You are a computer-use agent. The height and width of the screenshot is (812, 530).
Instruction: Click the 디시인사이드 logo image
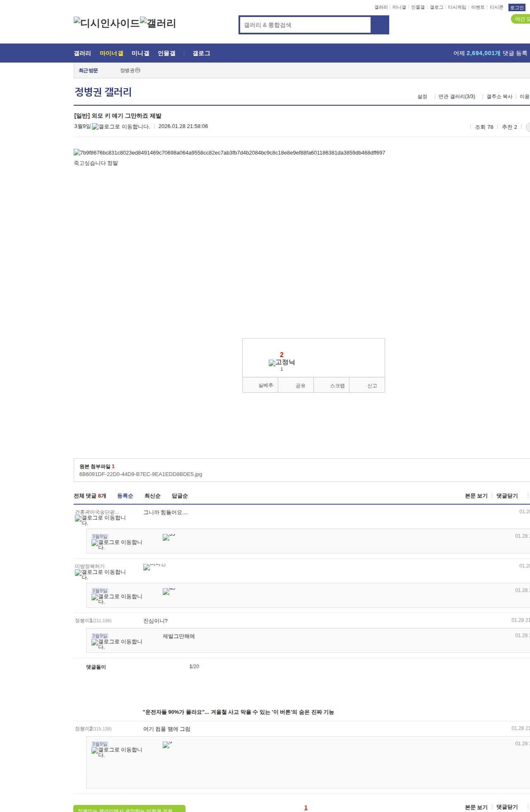click(x=107, y=23)
